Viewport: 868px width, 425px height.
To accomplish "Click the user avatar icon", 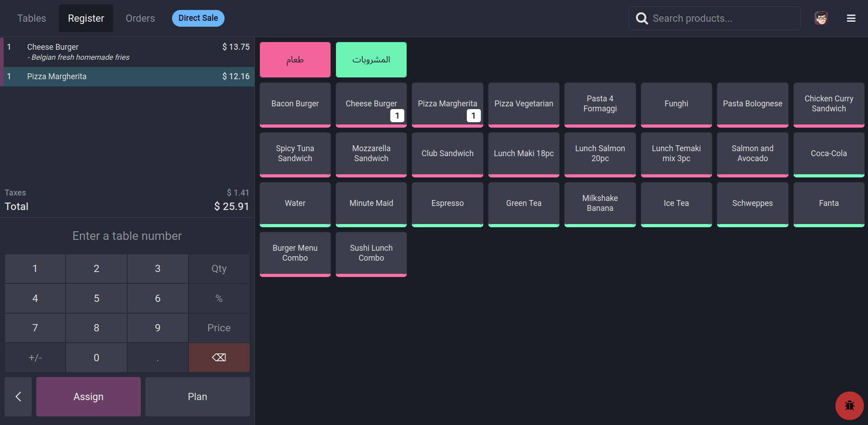I will click(821, 18).
